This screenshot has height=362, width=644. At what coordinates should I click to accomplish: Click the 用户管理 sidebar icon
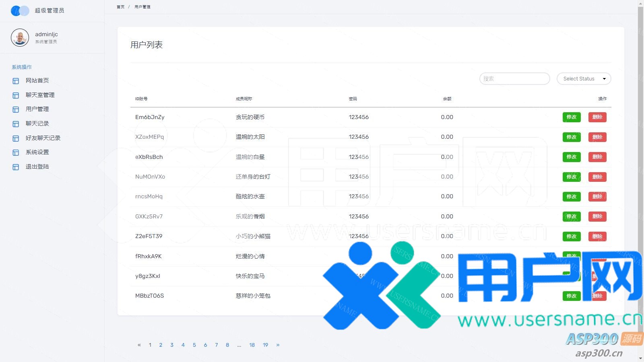pyautogui.click(x=16, y=109)
